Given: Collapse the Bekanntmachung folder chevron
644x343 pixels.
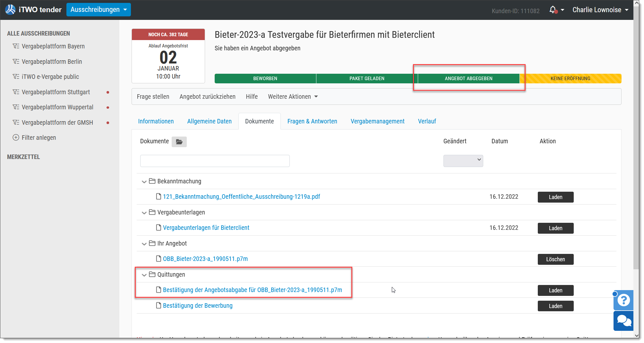Looking at the screenshot, I should click(x=144, y=181).
